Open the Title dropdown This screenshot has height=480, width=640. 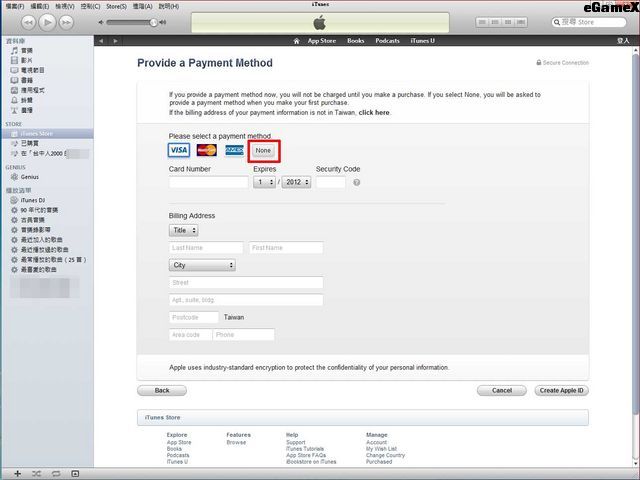[x=183, y=230]
